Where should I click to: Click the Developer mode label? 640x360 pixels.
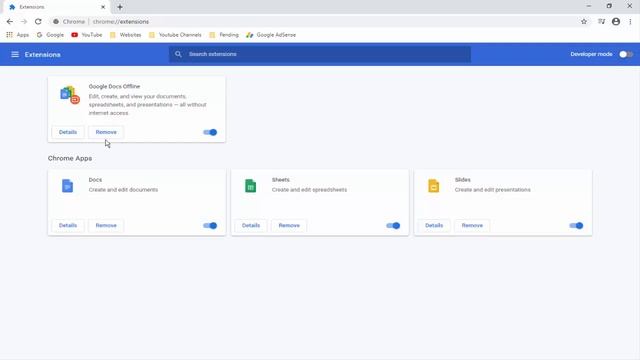coord(591,54)
